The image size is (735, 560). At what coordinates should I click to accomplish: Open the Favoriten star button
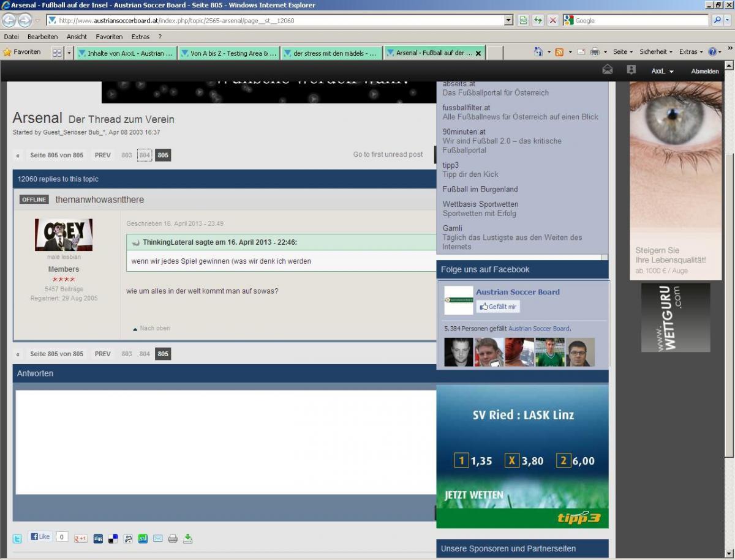point(22,52)
